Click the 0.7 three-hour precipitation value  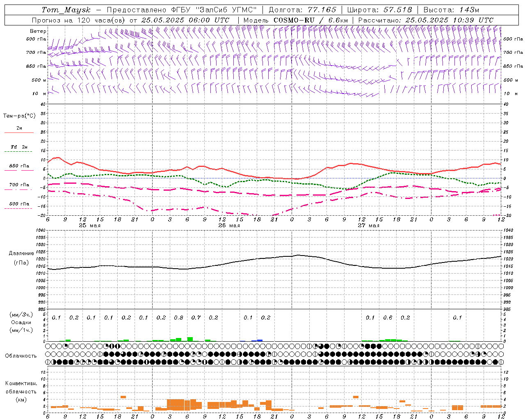(x=196, y=318)
